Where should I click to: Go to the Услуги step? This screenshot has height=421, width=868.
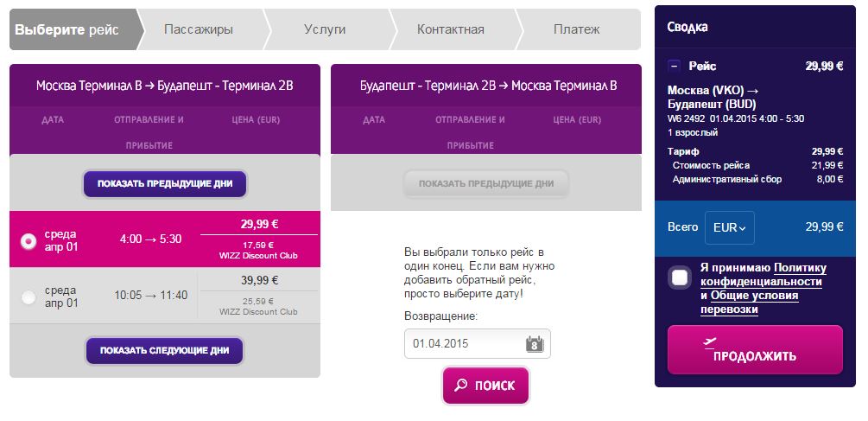pyautogui.click(x=325, y=29)
